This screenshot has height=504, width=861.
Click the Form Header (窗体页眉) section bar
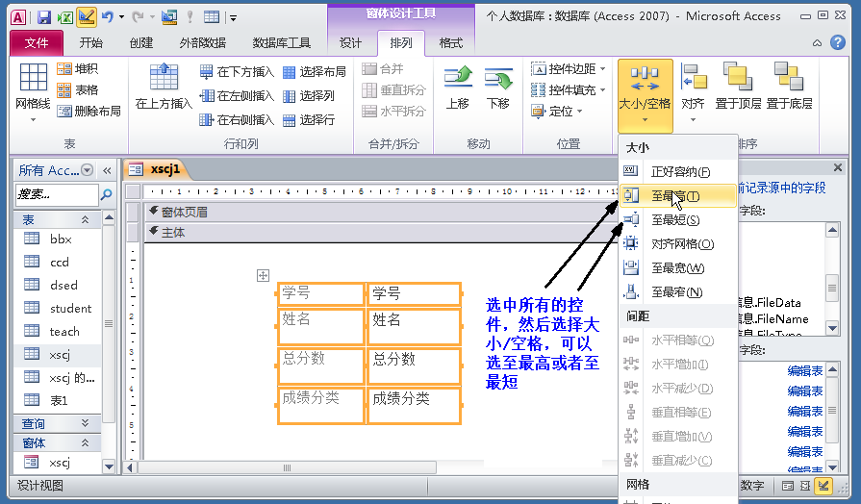point(379,212)
